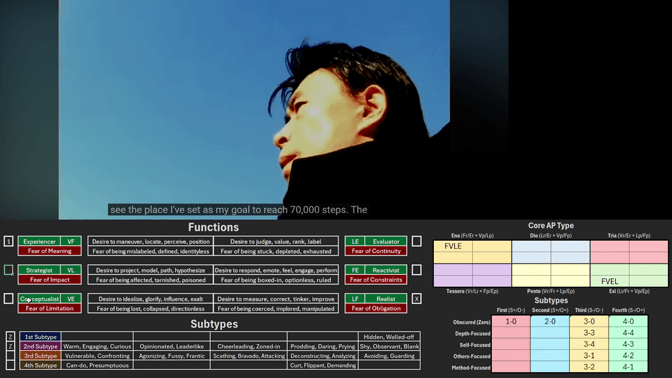Image resolution: width=672 pixels, height=378 pixels.
Task: Click the LF code cell
Action: pos(355,299)
